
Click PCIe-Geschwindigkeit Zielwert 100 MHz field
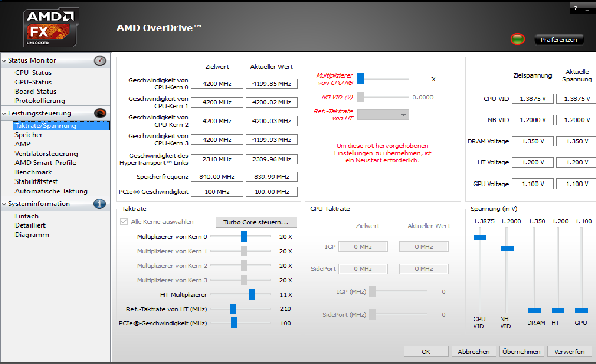tap(217, 192)
